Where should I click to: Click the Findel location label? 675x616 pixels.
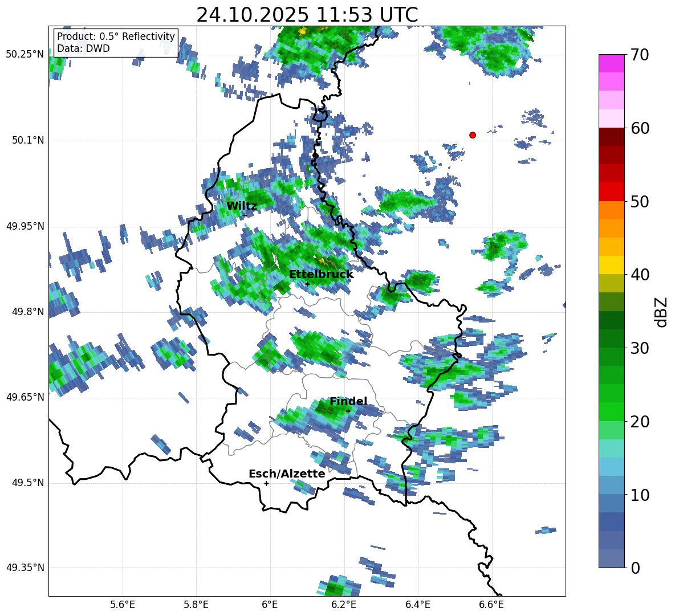[348, 401]
